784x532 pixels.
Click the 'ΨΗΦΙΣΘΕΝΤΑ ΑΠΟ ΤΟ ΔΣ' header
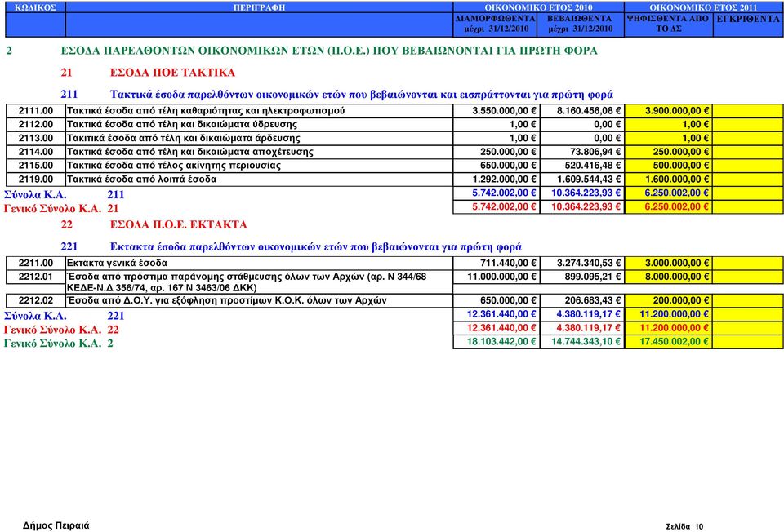coord(668,24)
